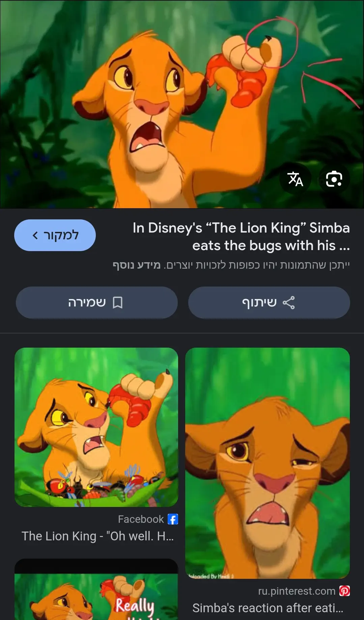Open the Facebook source label

(x=141, y=519)
